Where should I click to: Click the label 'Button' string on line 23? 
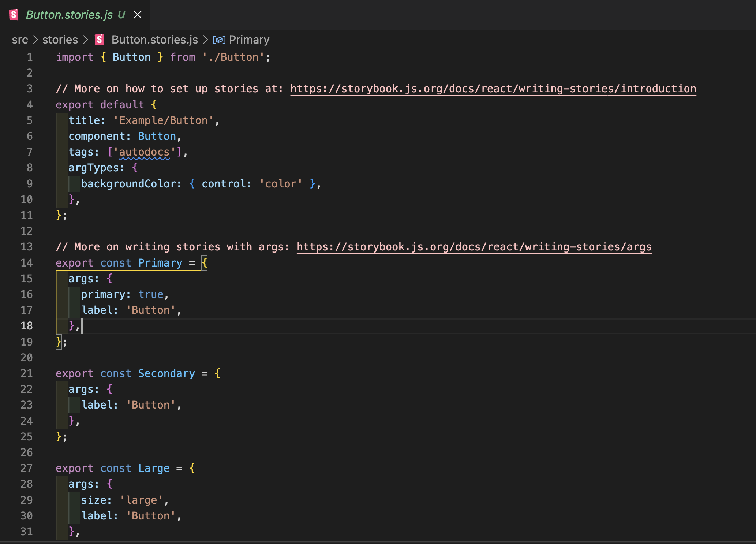point(151,405)
